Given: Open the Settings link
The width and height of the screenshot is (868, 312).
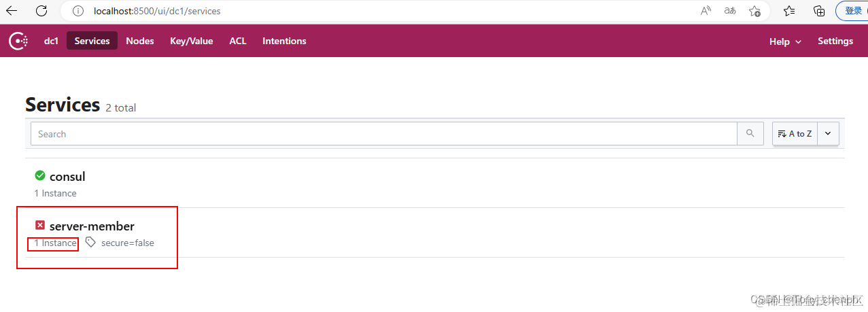Looking at the screenshot, I should click(x=835, y=41).
